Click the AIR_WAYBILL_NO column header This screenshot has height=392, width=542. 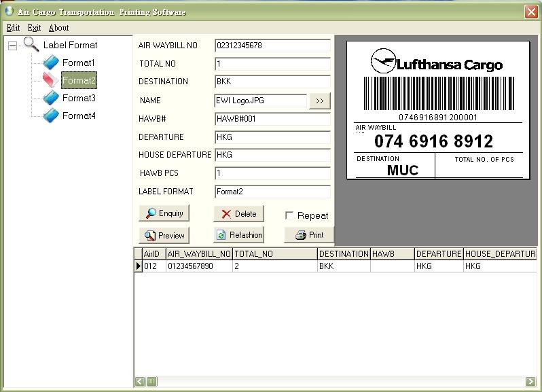pos(199,253)
